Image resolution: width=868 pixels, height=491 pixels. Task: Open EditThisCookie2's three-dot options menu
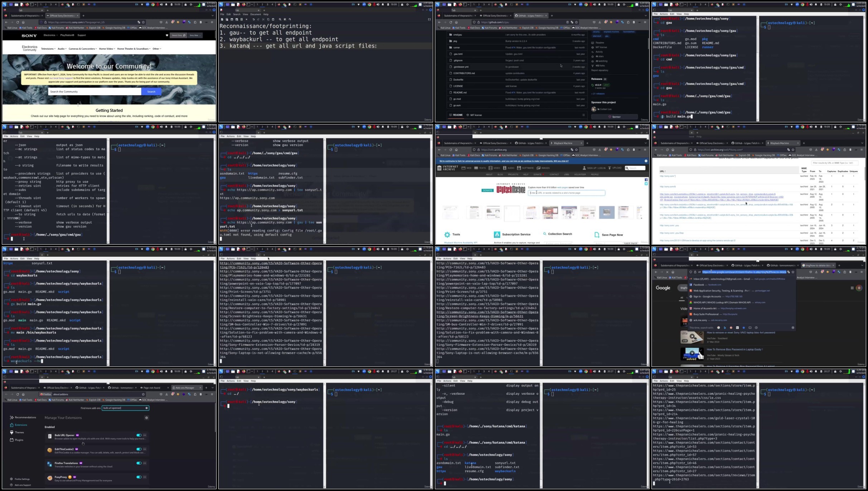[145, 449]
